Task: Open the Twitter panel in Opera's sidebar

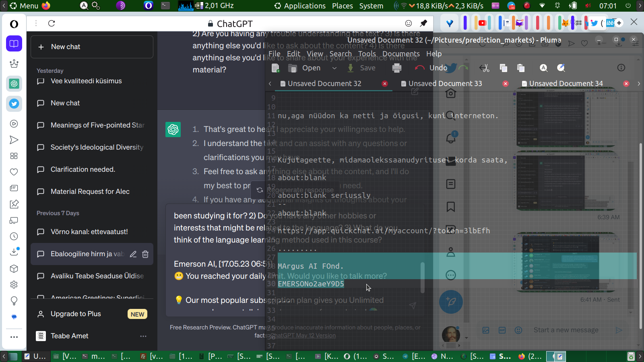Action: coord(14,104)
